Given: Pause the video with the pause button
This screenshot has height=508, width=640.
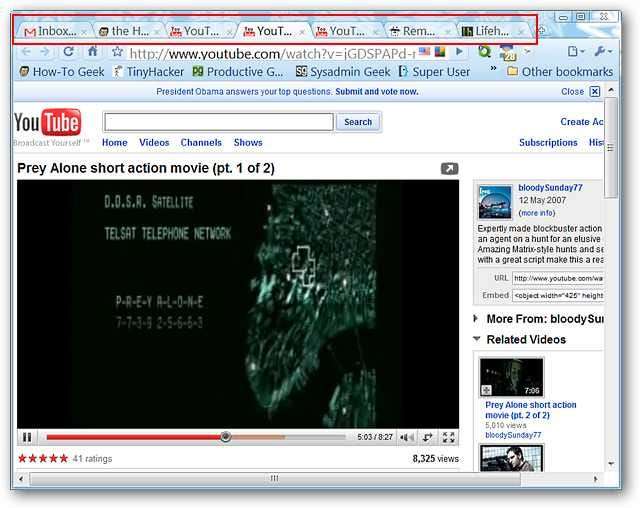Looking at the screenshot, I should [x=27, y=437].
